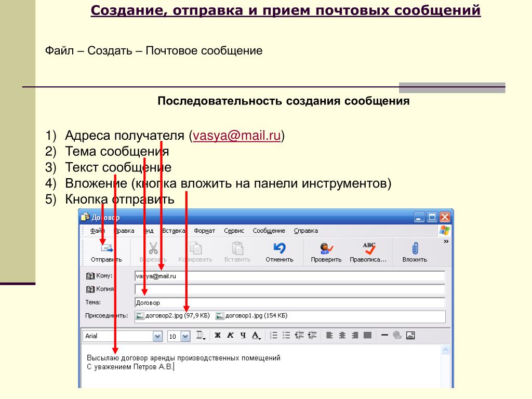
Task: Click the Тема field containing Договор
Action: [x=290, y=302]
